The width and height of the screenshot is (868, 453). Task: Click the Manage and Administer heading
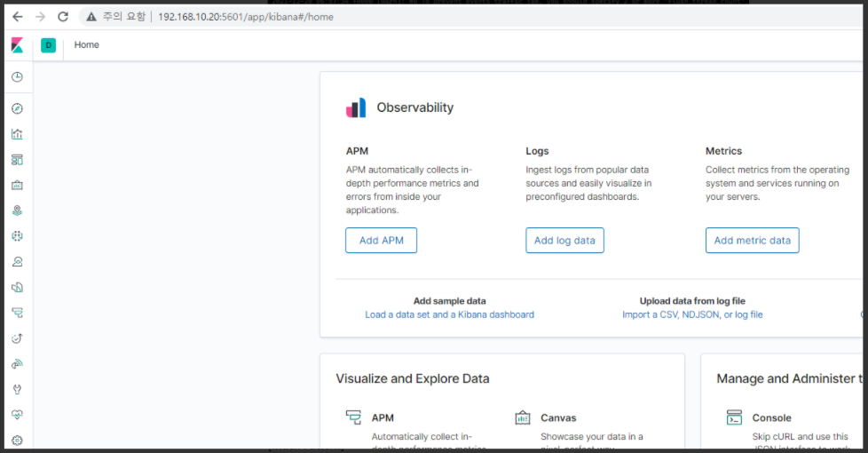pos(789,378)
